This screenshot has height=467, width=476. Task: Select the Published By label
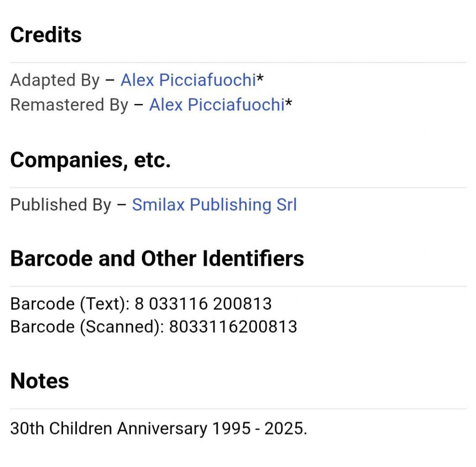click(x=61, y=205)
